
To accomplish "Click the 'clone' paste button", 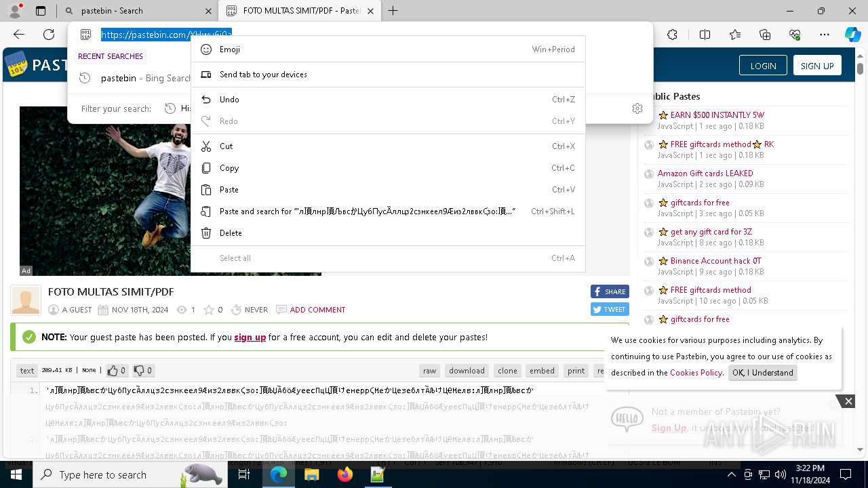I will (x=507, y=371).
